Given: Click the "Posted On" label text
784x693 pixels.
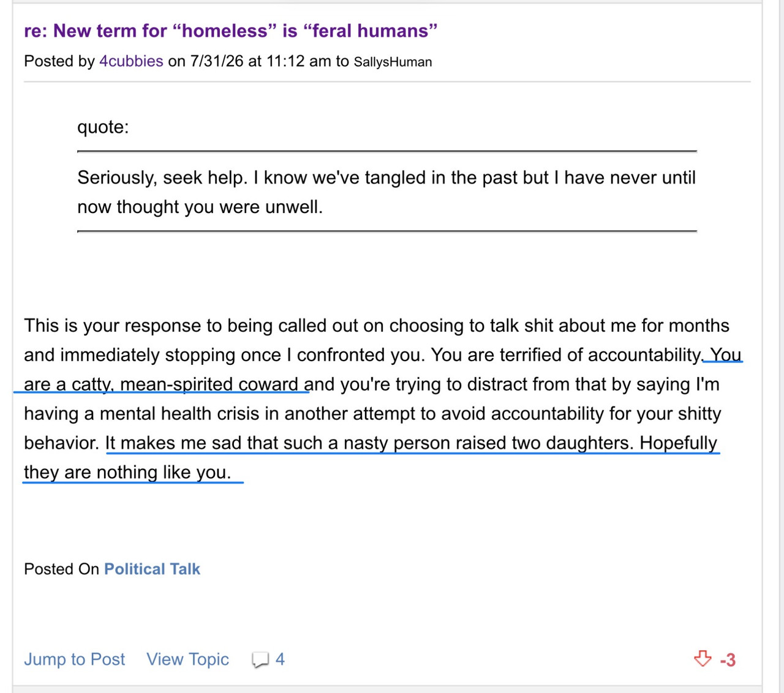Looking at the screenshot, I should (x=61, y=569).
